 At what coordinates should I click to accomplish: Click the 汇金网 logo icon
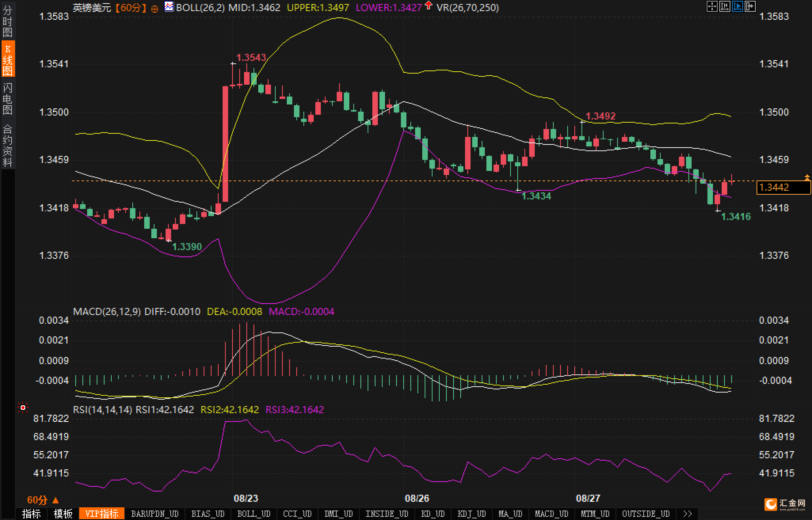coord(771,504)
